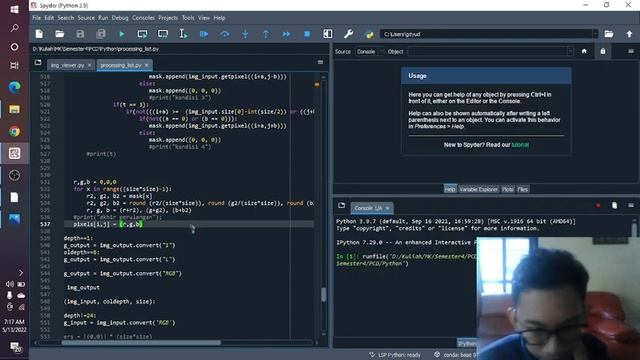Open the Source menu

click(86, 18)
